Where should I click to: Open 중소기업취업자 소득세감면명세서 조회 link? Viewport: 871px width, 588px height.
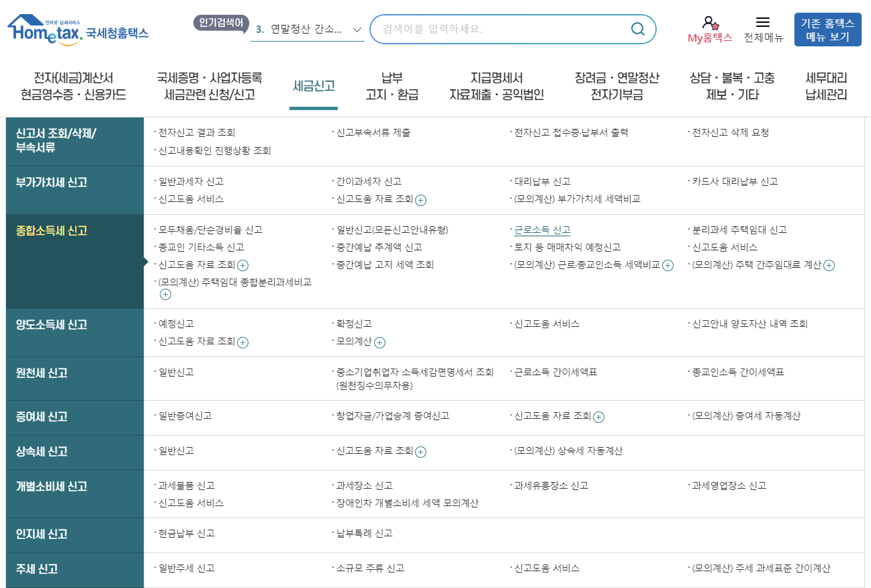click(414, 379)
